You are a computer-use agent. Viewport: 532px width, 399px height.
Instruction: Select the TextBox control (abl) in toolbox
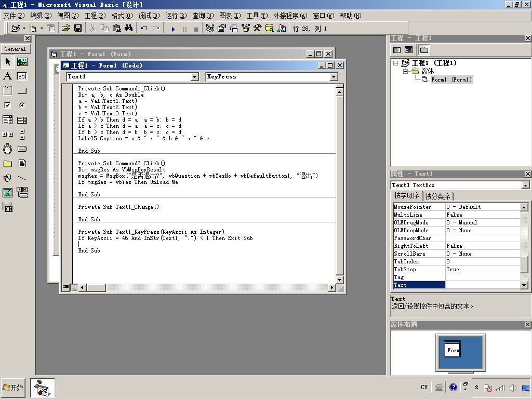coord(22,76)
